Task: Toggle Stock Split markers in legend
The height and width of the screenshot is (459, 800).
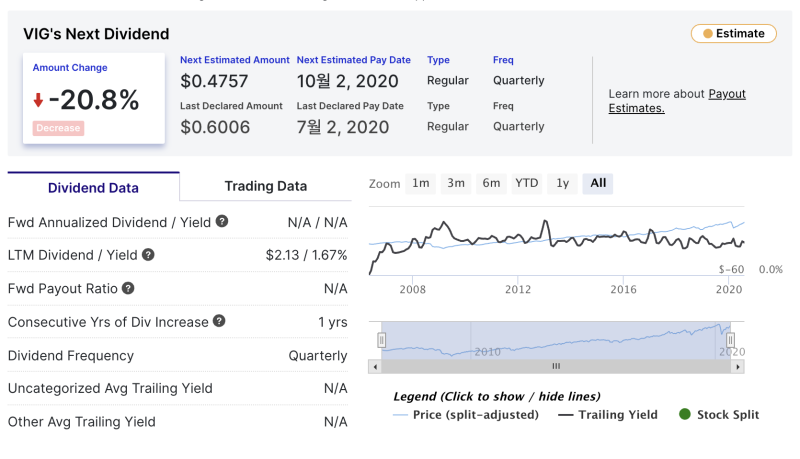Action: pyautogui.click(x=719, y=415)
